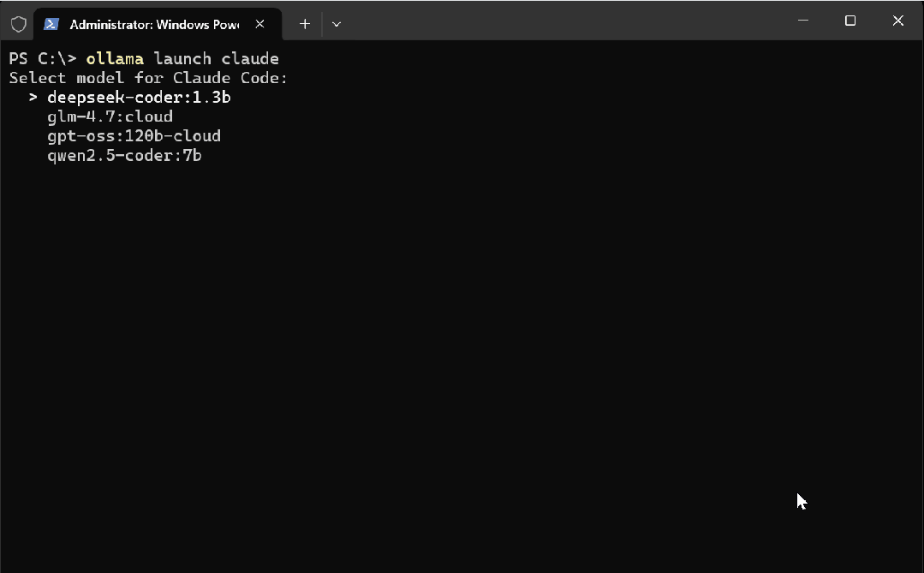Maximize the terminal window

[850, 21]
